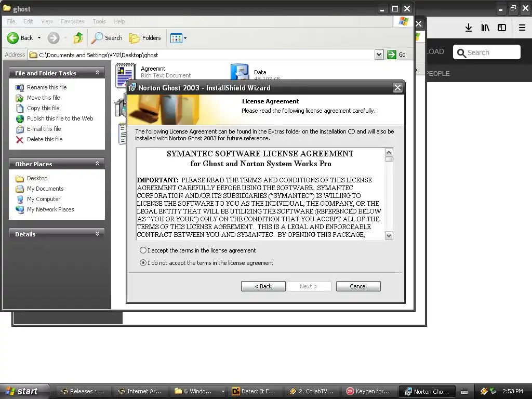
Task: Open Search in the ghost Explorer toolbar
Action: point(107,38)
